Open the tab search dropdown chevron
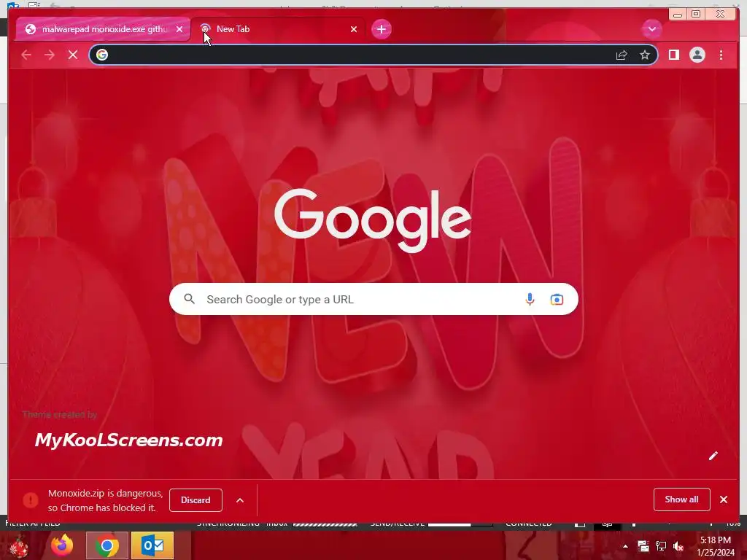The height and width of the screenshot is (560, 747). [x=651, y=29]
